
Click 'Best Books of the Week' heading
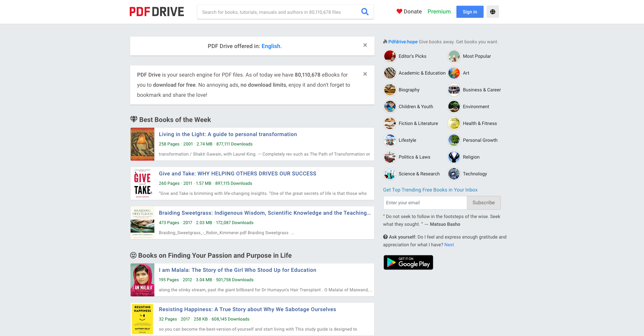pos(175,120)
